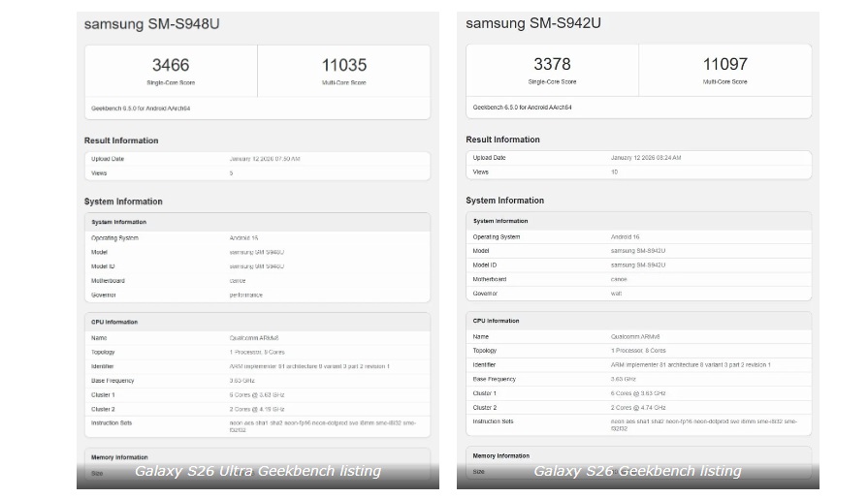
Task: Click Base Frequency '3.63 GHz' in SM-S942U listing
Action: pos(624,380)
